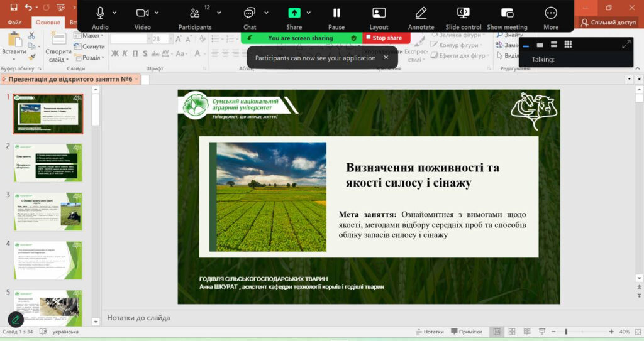Mute the Zoom Audio microphone
Screen dimensions: 644x341
100,13
